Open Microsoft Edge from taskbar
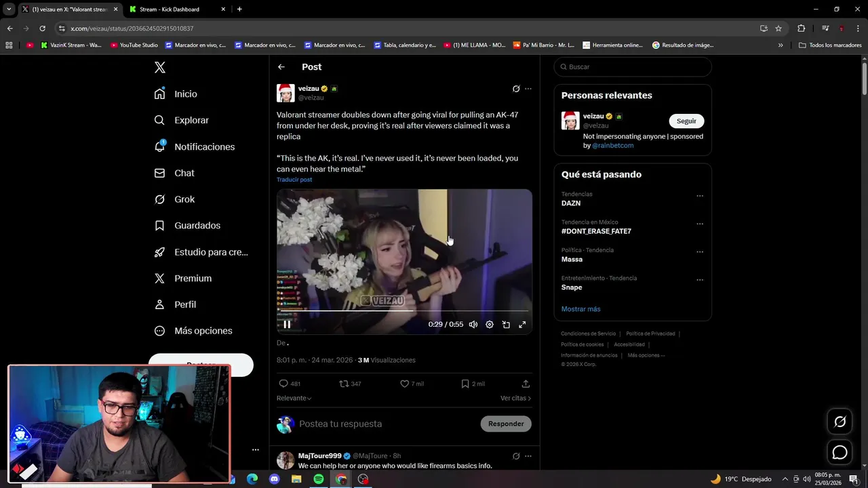Screen dimensions: 868x488 coord(252,479)
